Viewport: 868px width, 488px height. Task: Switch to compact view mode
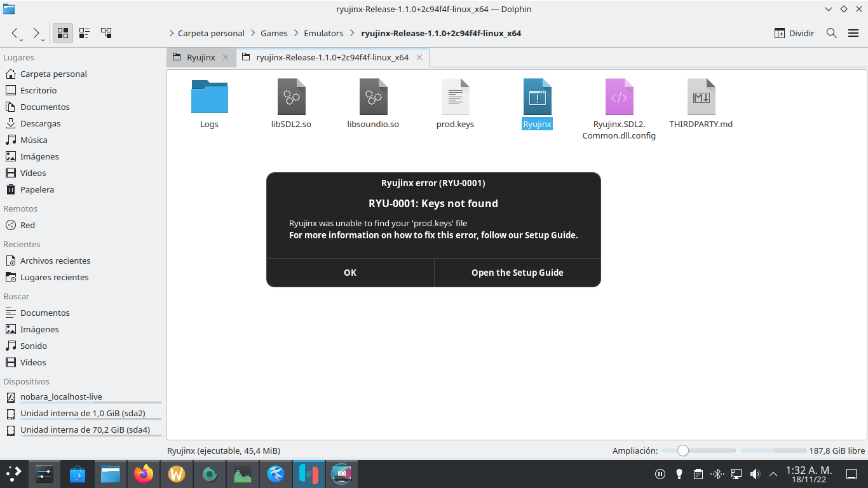click(x=84, y=33)
